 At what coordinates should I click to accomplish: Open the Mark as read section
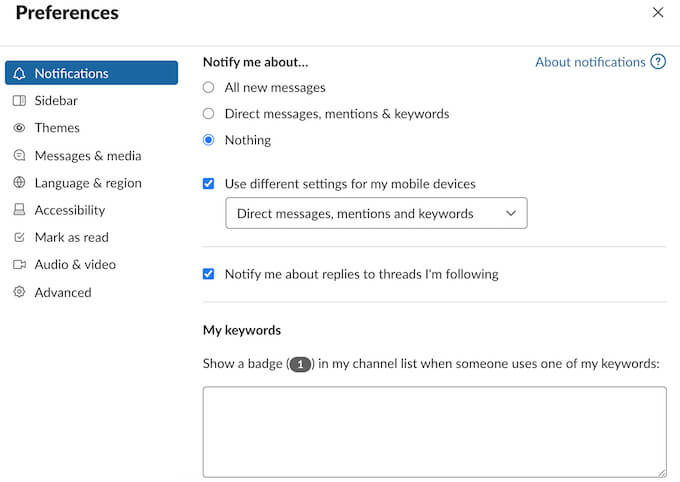click(71, 238)
